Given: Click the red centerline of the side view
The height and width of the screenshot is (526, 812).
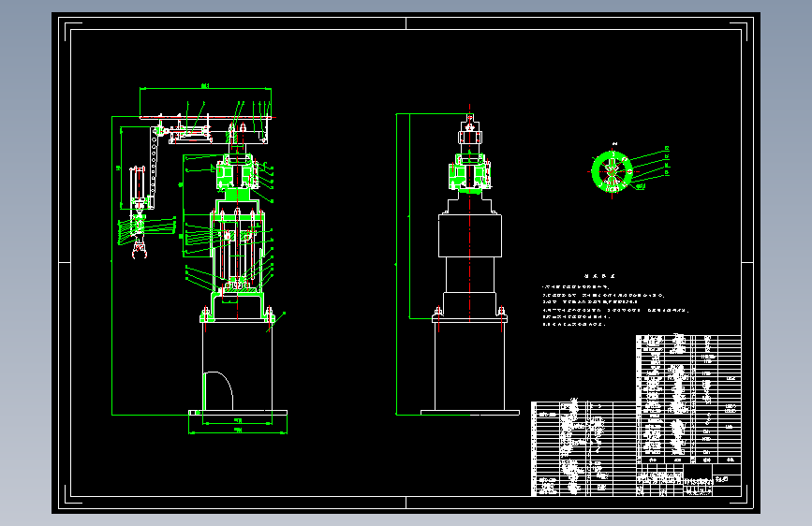Looking at the screenshot, I should (470, 212).
